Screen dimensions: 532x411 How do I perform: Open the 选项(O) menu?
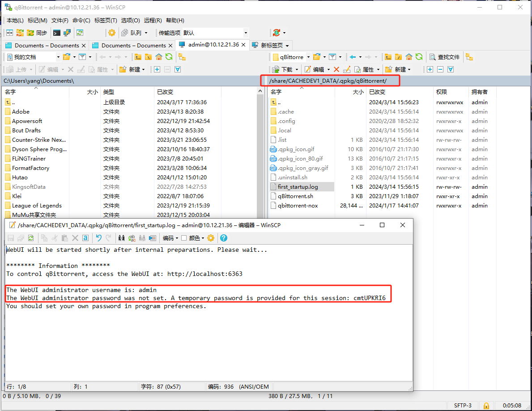pyautogui.click(x=130, y=20)
